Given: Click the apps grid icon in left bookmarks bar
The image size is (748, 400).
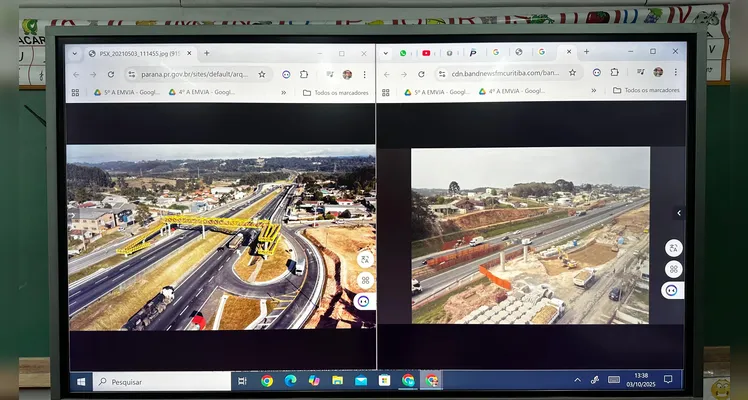Looking at the screenshot, I should tap(75, 92).
